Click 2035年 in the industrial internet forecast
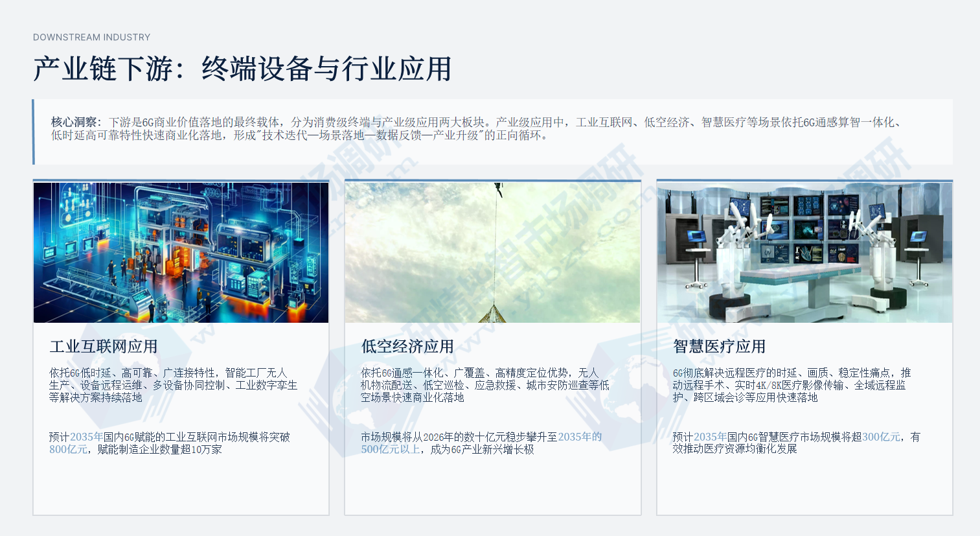The width and height of the screenshot is (980, 536). click(87, 437)
